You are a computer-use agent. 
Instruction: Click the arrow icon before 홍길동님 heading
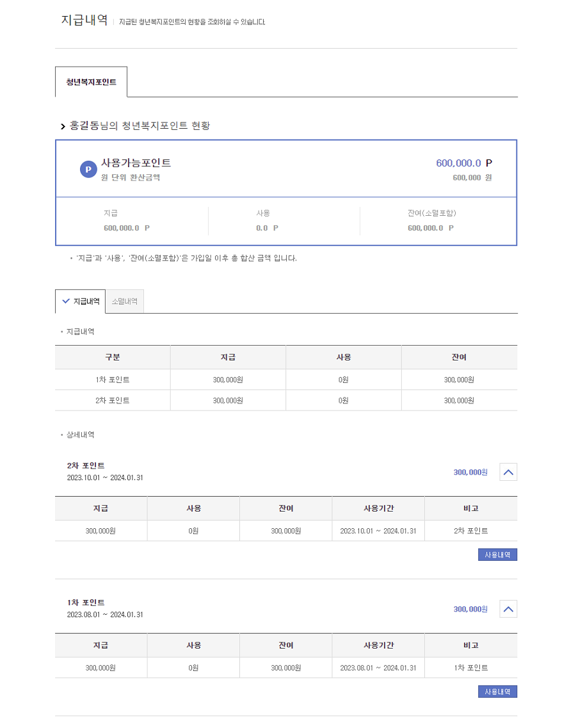(61, 127)
